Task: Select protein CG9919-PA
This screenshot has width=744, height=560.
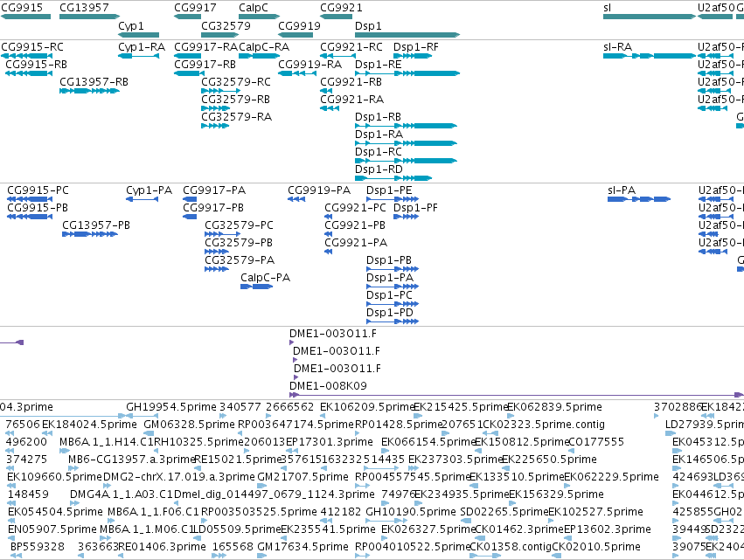Action: (x=296, y=199)
